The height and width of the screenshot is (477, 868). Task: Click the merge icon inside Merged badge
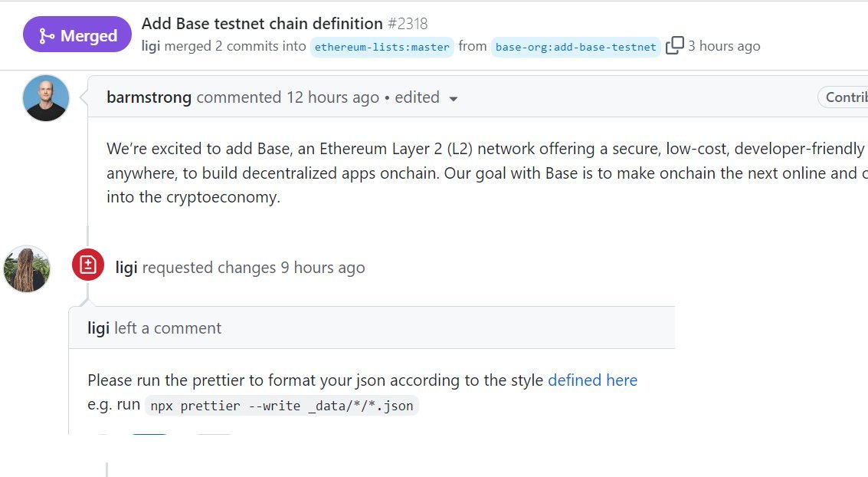click(47, 36)
